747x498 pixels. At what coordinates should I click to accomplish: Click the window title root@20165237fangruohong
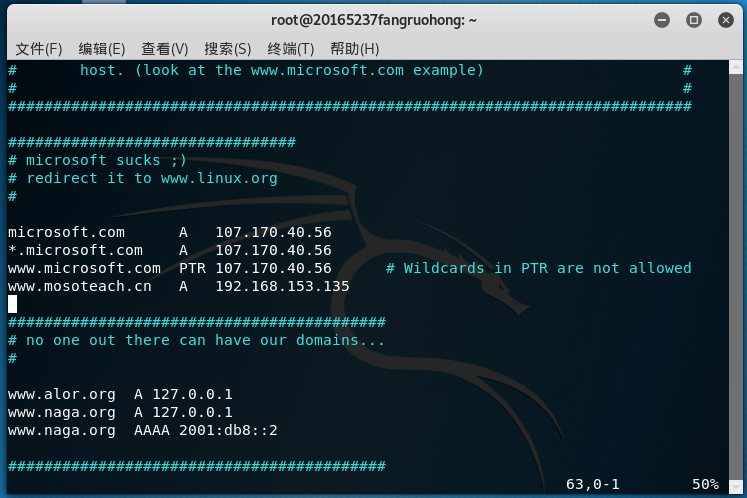(374, 20)
